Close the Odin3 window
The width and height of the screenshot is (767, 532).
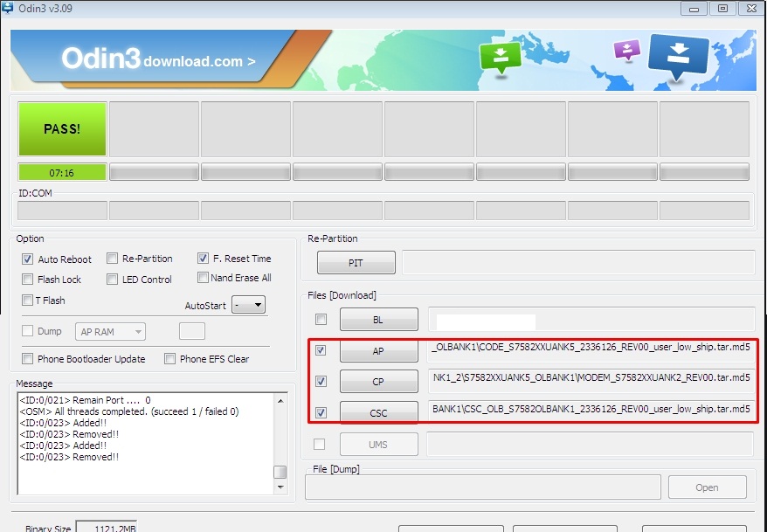pyautogui.click(x=752, y=9)
